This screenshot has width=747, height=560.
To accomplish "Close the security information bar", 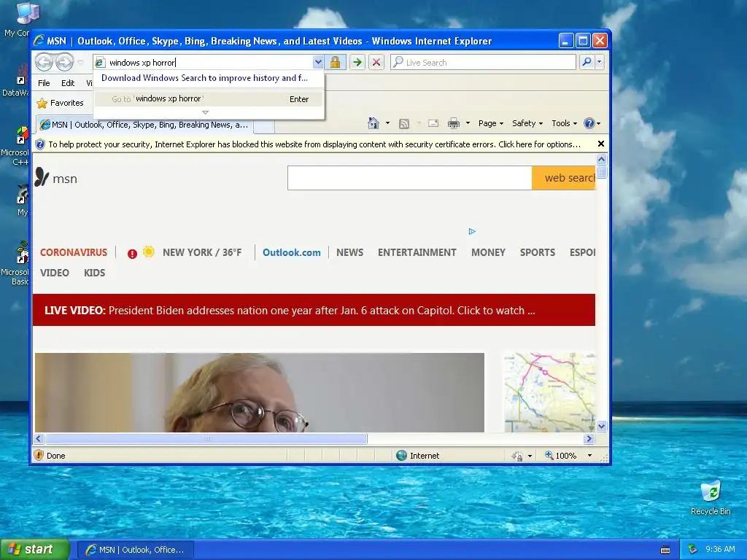I will point(601,144).
